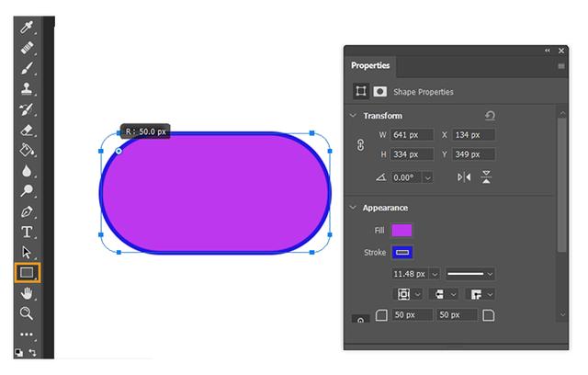Select the Eyedropper tool
This screenshot has width=588, height=375.
27,28
